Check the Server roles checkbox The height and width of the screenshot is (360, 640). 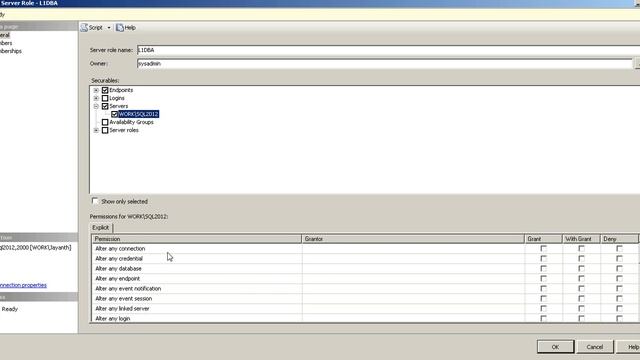105,130
